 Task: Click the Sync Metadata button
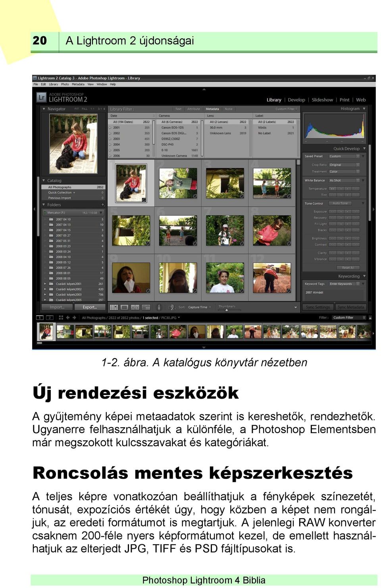(350, 307)
